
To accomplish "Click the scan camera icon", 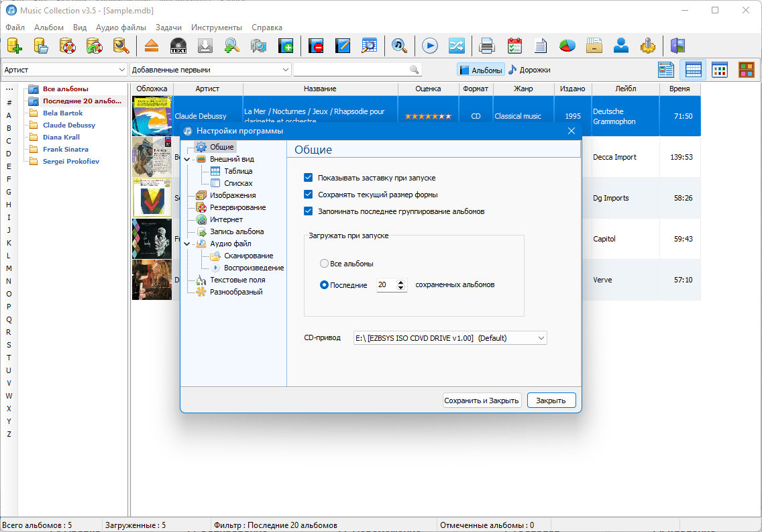I will pyautogui.click(x=258, y=46).
